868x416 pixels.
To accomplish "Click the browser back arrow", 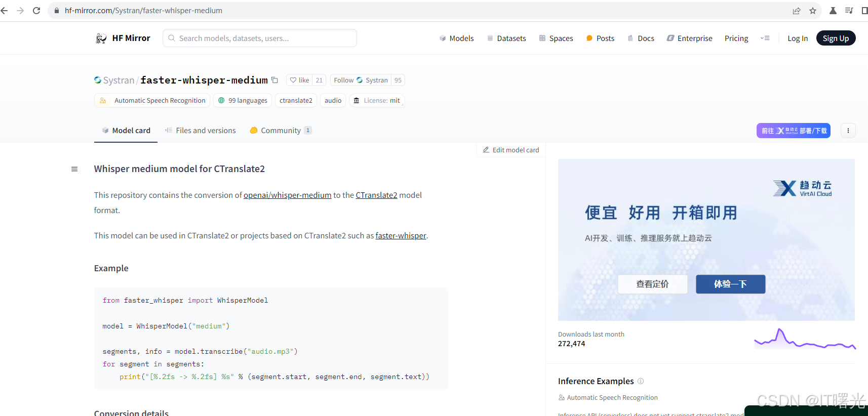I will pyautogui.click(x=5, y=11).
